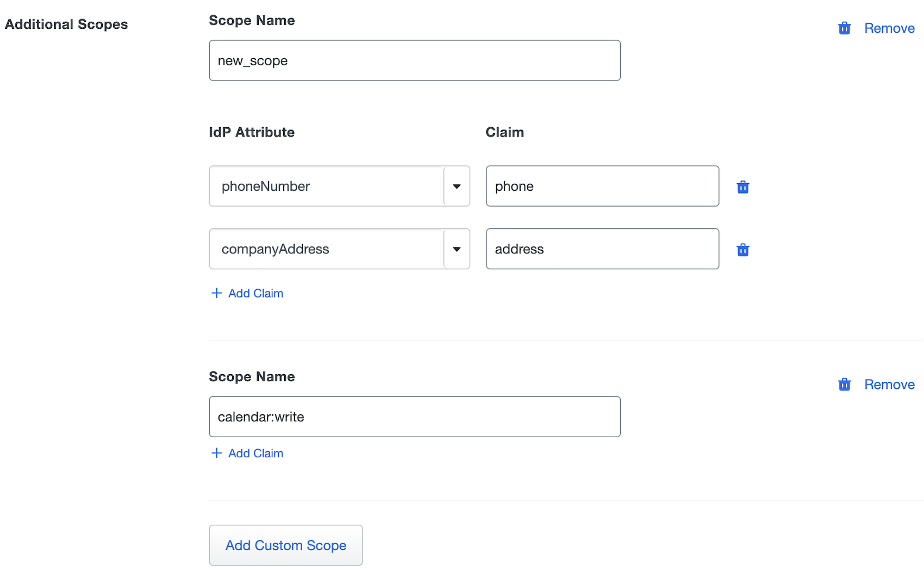
Task: Click the trash icon beside top Remove link
Action: click(x=844, y=28)
